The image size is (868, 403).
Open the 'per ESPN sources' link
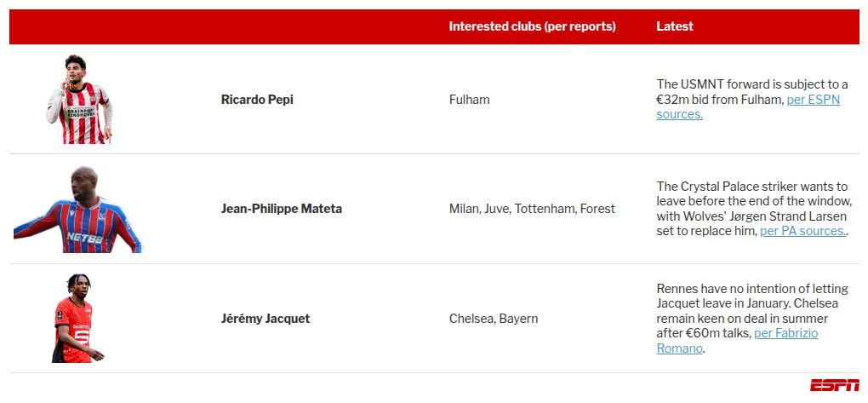(813, 100)
